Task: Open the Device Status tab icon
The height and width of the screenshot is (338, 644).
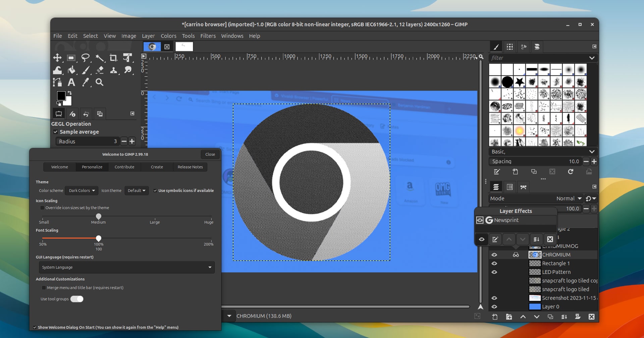Action: tap(72, 114)
